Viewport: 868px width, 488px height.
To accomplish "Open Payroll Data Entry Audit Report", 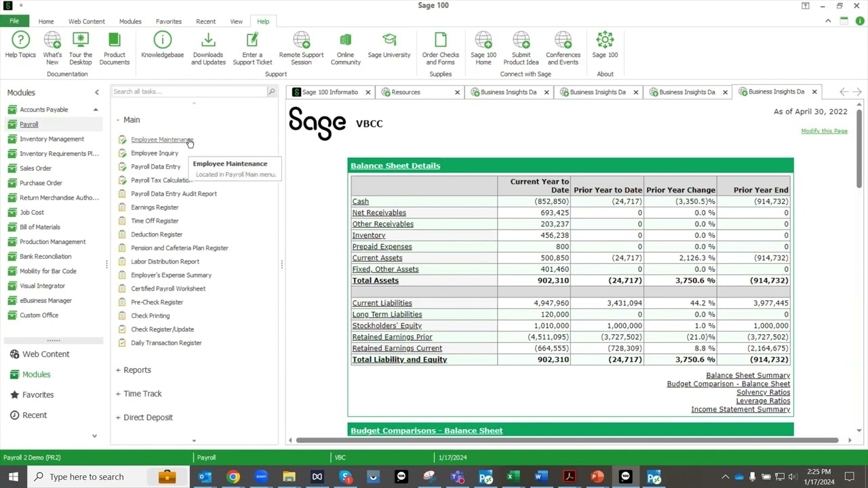I will pos(174,194).
